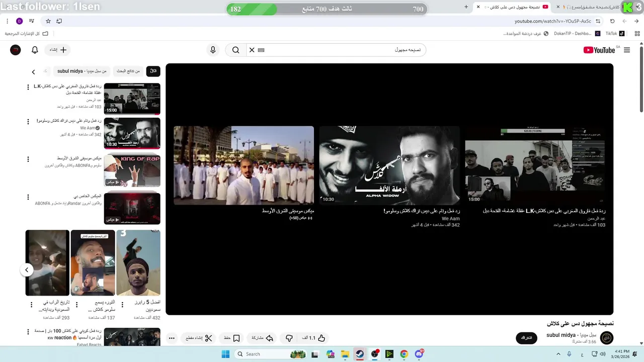The image size is (644, 362).
Task: Play the ارملة الألفا end-screen video
Action: [389, 165]
